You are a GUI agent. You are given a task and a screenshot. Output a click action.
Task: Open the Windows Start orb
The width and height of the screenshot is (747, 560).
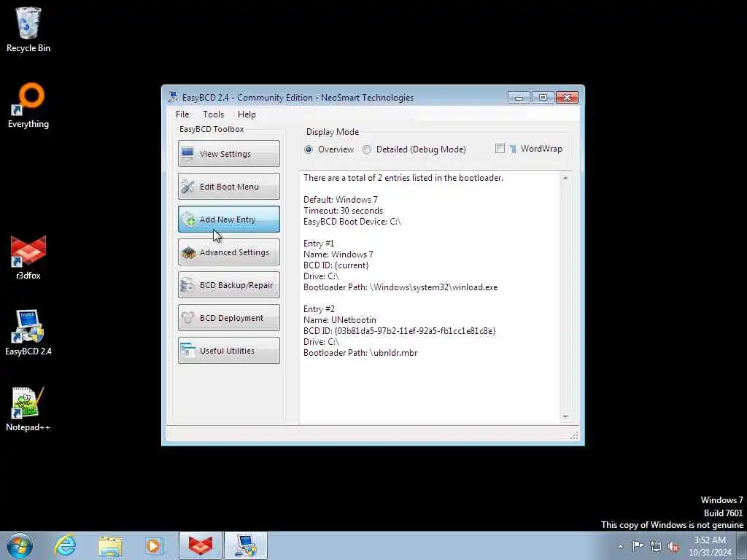click(x=20, y=545)
